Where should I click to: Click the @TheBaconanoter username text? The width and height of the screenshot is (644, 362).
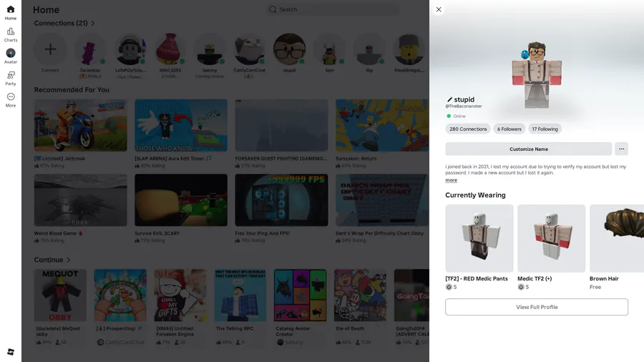pyautogui.click(x=463, y=107)
